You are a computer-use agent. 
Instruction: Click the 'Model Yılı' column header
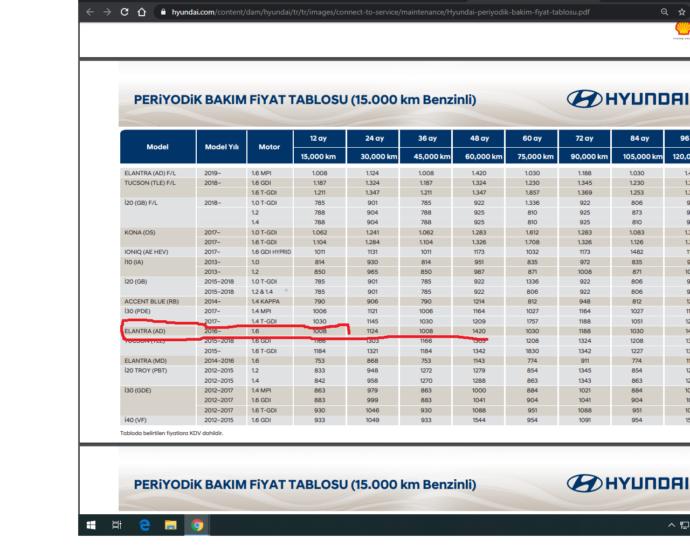tap(221, 147)
